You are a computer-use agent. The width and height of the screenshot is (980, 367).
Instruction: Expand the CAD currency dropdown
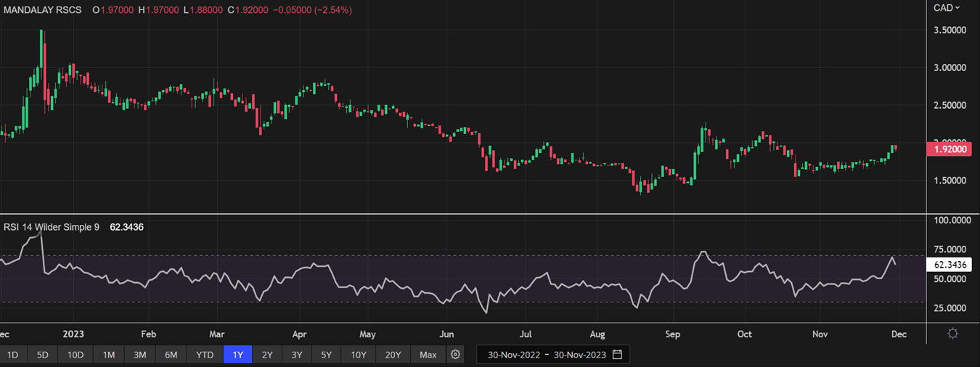click(x=946, y=8)
